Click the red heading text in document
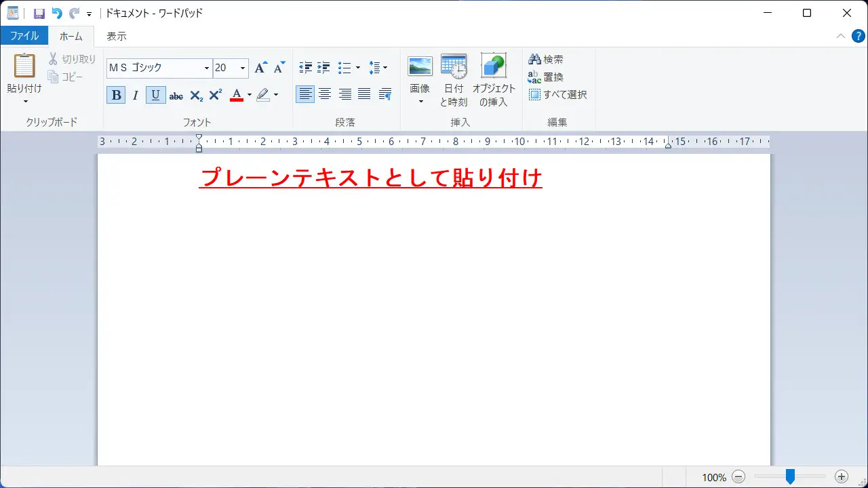Image resolution: width=868 pixels, height=488 pixels. (x=370, y=178)
